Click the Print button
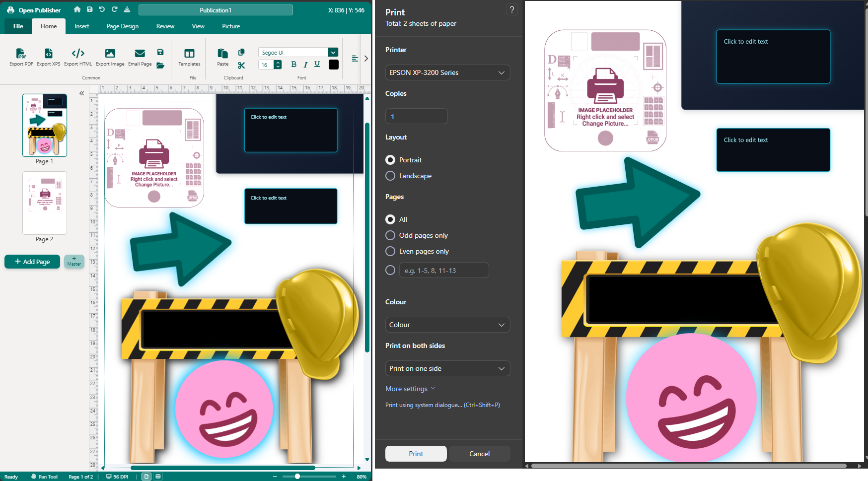Viewport: 868px width, 481px height. pos(416,454)
